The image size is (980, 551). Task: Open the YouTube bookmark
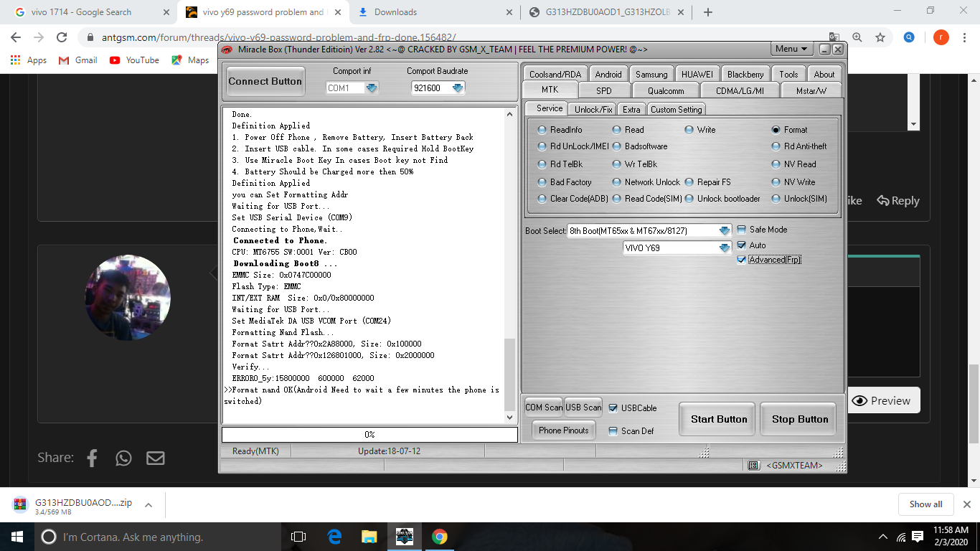[134, 60]
